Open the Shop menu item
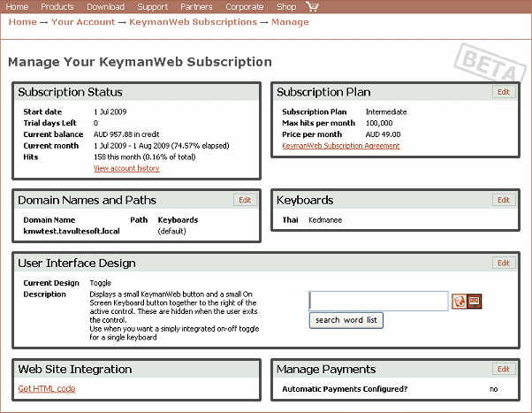Screen dimensions: 532x413 [286, 7]
